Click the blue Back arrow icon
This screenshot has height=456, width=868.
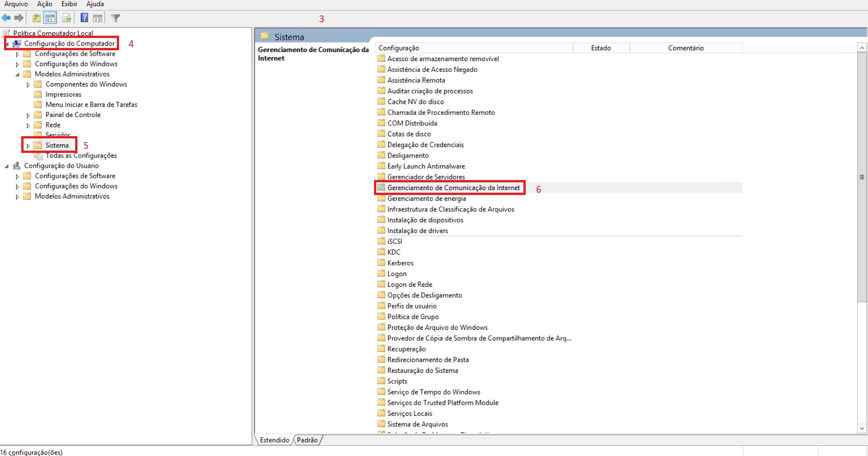(x=6, y=18)
